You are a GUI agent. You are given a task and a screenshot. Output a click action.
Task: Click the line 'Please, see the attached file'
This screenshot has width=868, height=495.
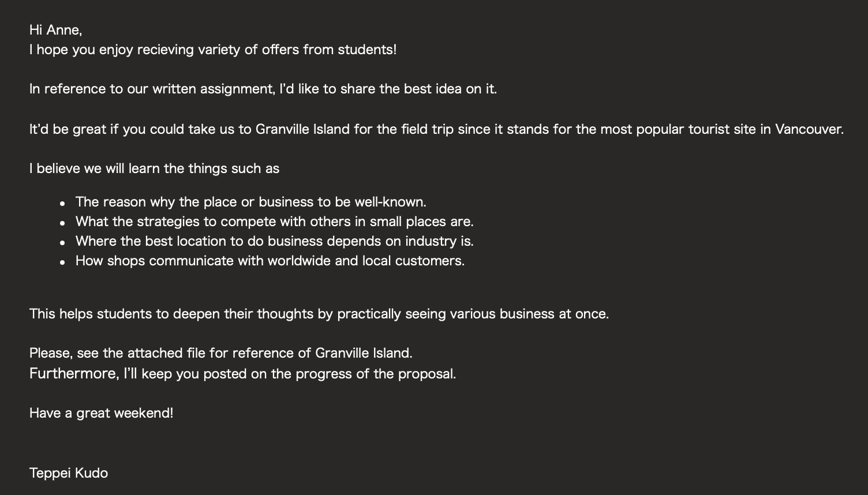220,353
